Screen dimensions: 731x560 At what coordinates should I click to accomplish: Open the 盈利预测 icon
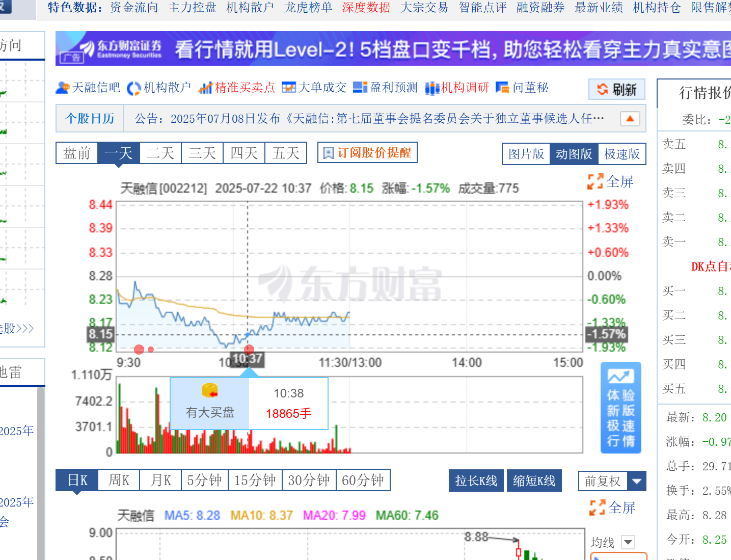tap(360, 88)
